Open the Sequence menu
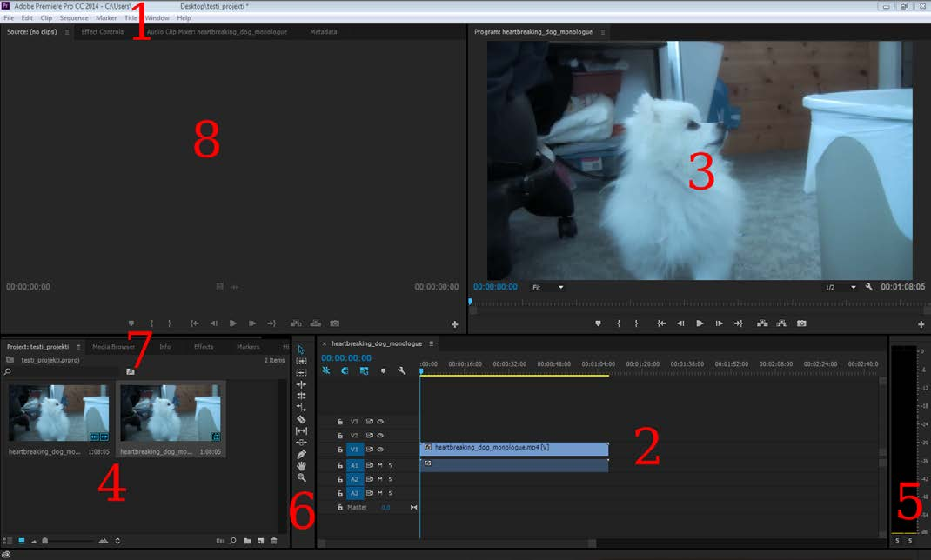Viewport: 931px width, 560px height. [74, 17]
